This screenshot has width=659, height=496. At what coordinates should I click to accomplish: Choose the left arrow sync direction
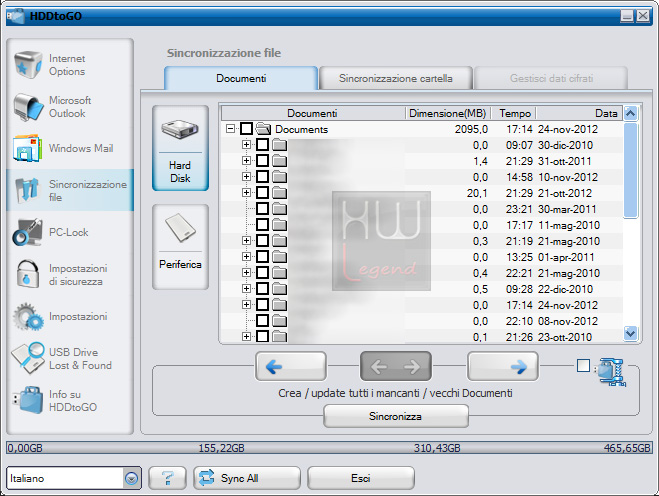[x=291, y=367]
